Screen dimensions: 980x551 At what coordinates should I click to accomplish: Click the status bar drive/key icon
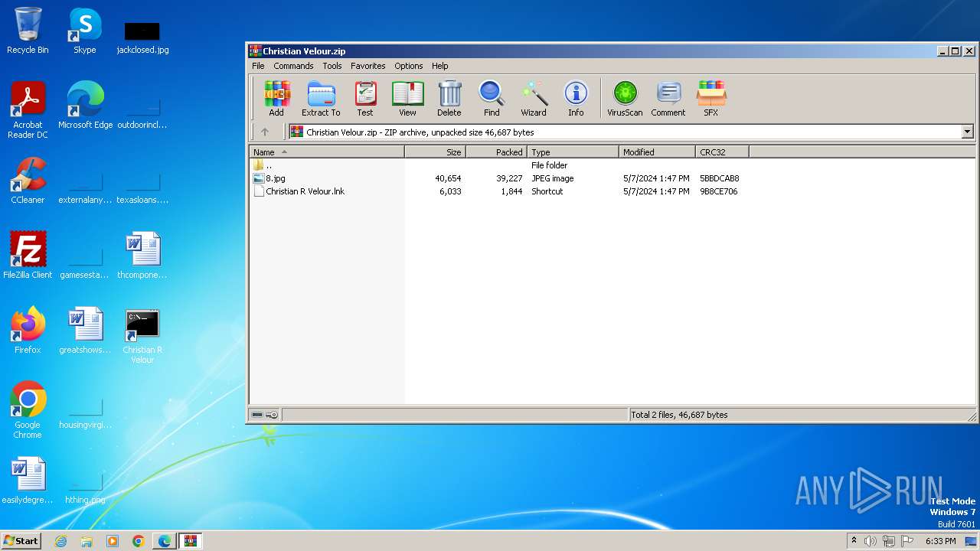point(265,415)
